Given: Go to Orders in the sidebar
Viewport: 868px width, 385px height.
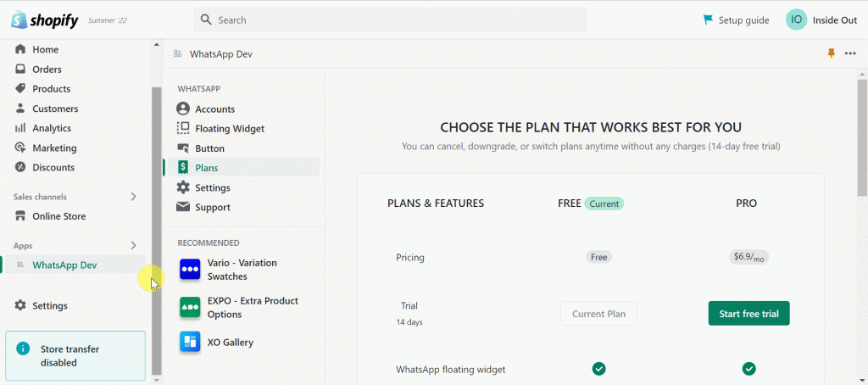Looking at the screenshot, I should 47,70.
